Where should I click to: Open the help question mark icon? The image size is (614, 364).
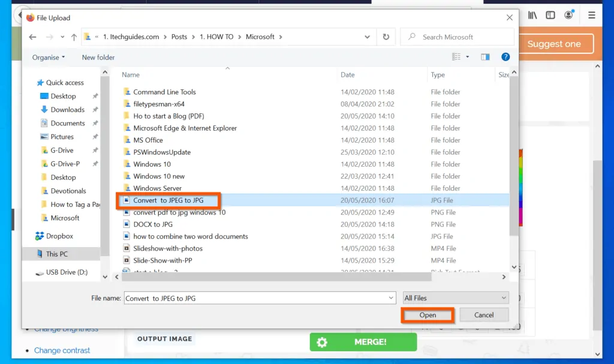point(505,57)
